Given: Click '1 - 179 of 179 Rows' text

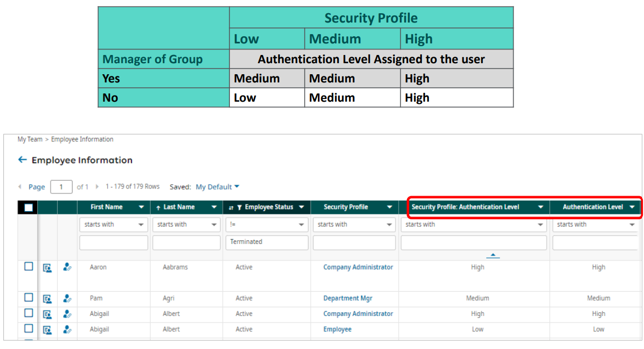Looking at the screenshot, I should coord(132,186).
